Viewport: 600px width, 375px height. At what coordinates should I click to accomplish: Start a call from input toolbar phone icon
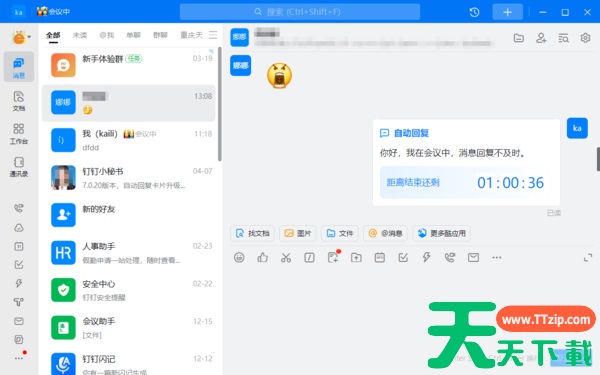pos(450,258)
